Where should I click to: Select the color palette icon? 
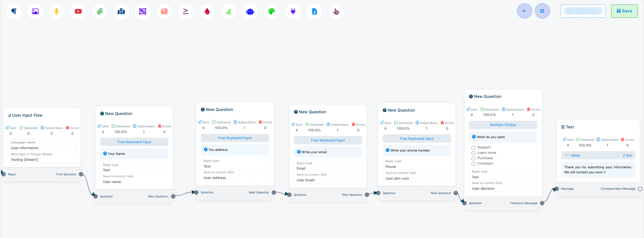(272, 11)
